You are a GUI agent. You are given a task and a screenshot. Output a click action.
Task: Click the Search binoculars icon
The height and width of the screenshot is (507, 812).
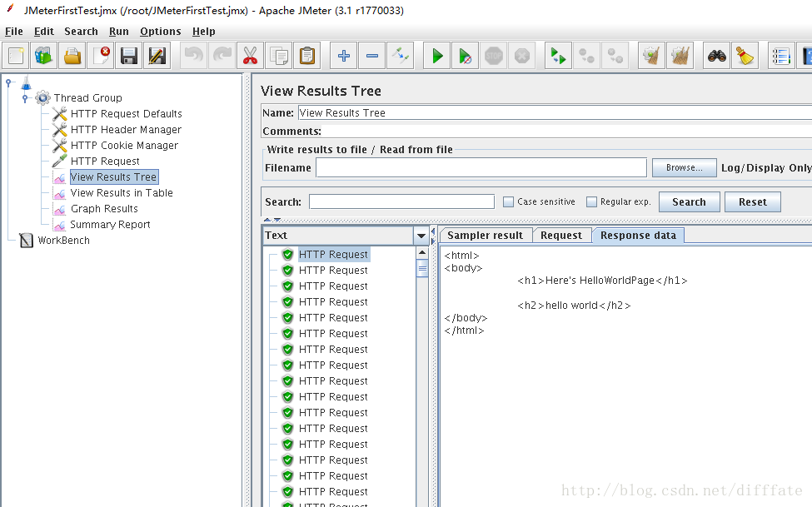point(716,56)
